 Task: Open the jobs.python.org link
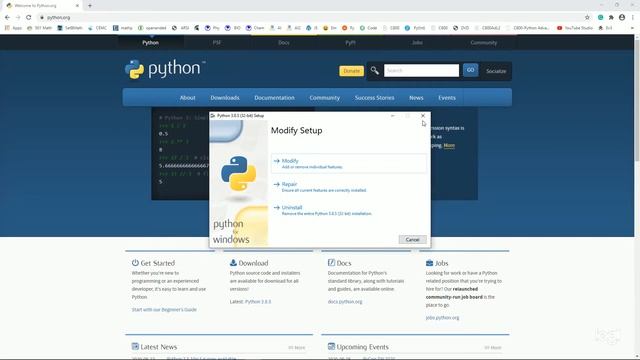[442, 318]
